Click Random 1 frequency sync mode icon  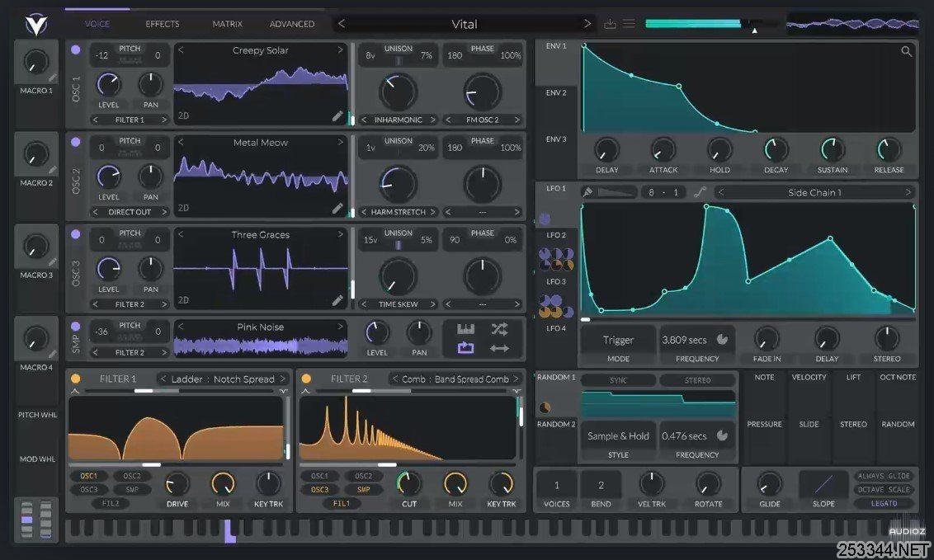pyautogui.click(x=723, y=435)
